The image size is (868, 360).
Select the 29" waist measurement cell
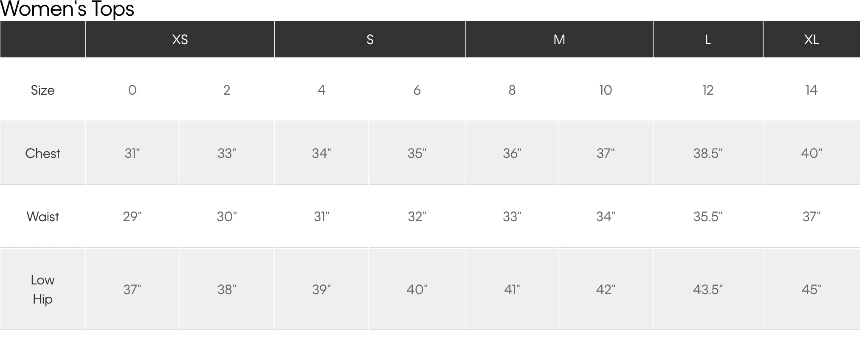click(132, 217)
